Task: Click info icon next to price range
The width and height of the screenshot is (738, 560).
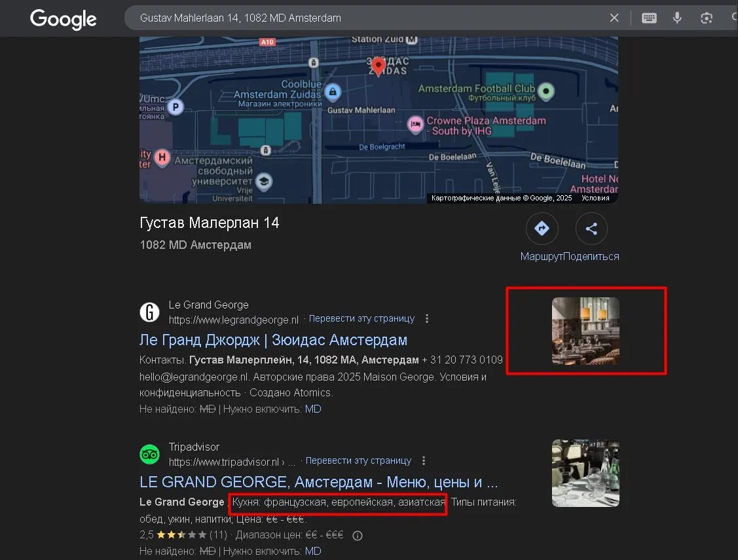Action: tap(358, 535)
